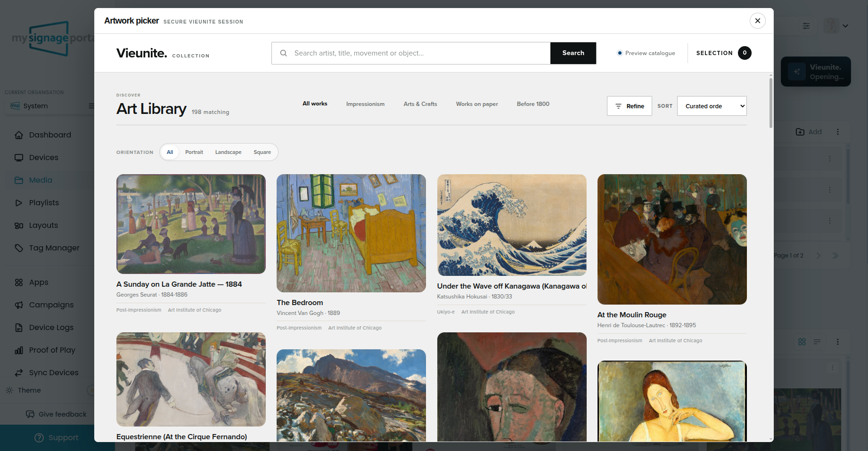Click the Layouts icon in sidebar

click(x=19, y=225)
